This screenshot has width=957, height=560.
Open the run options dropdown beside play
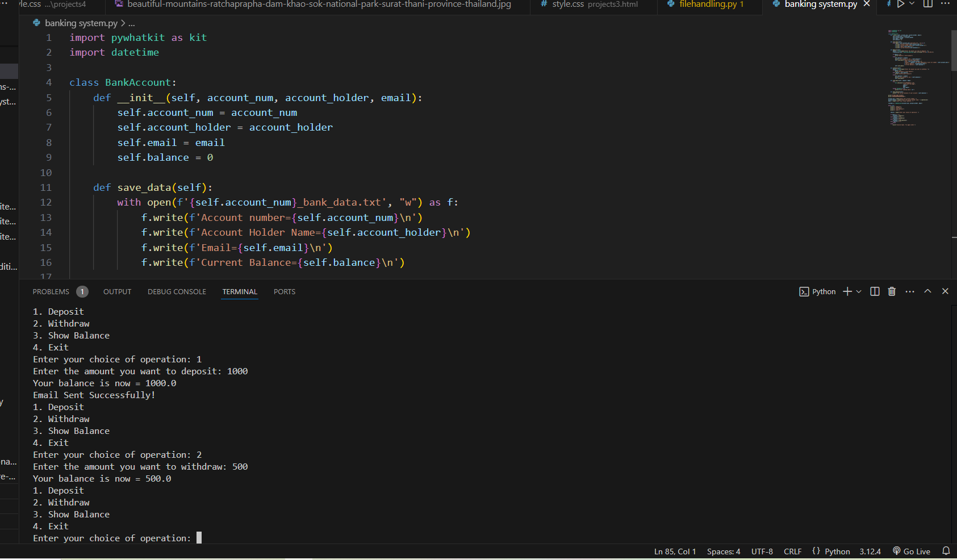(912, 4)
